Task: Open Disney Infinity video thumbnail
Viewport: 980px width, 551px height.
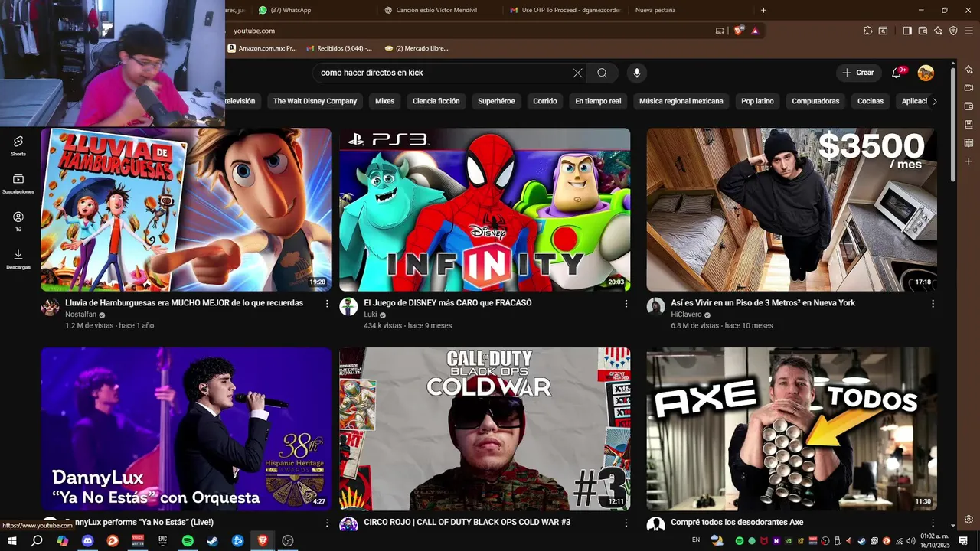Action: [x=485, y=209]
